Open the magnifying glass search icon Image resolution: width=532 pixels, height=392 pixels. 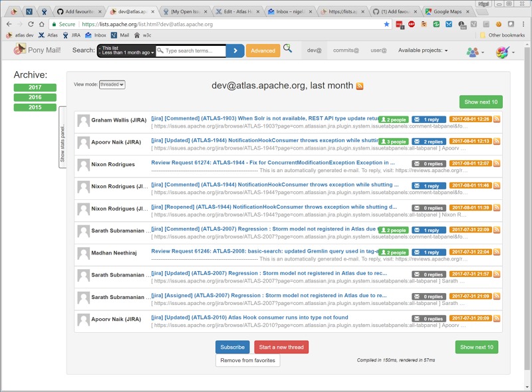tap(287, 49)
